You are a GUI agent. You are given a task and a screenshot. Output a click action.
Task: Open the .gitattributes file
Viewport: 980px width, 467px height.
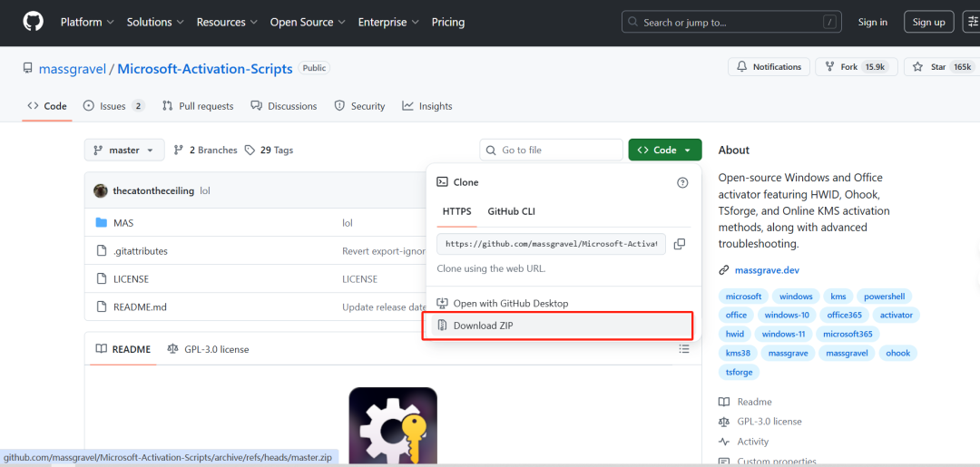(x=140, y=251)
